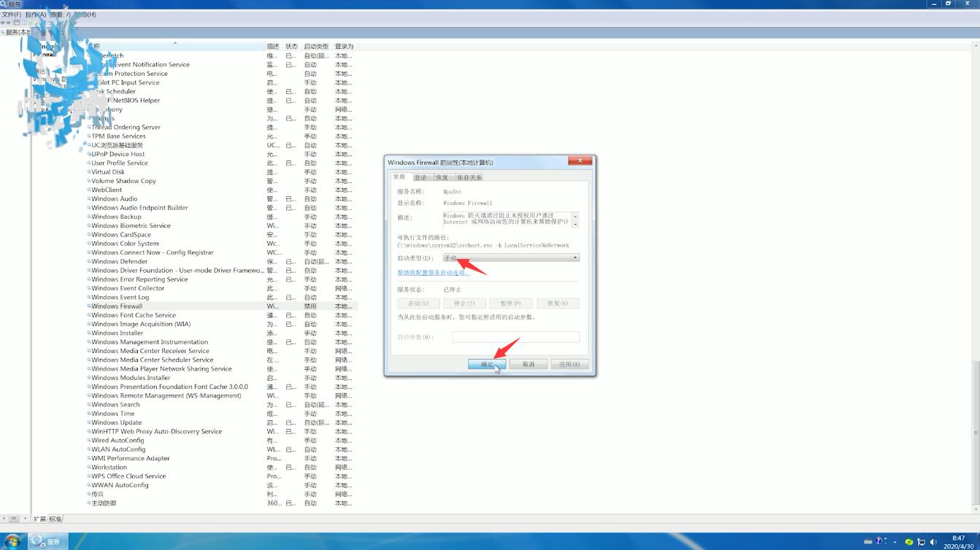Click the WLAN AutoConfig service icon
The width and height of the screenshot is (980, 550).
pos(89,449)
